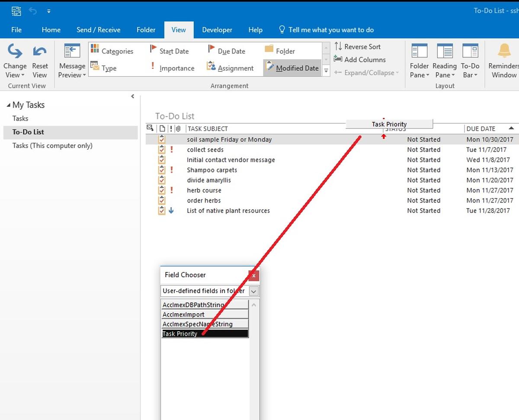Open the Field Chooser field set dropdown

[x=254, y=291]
